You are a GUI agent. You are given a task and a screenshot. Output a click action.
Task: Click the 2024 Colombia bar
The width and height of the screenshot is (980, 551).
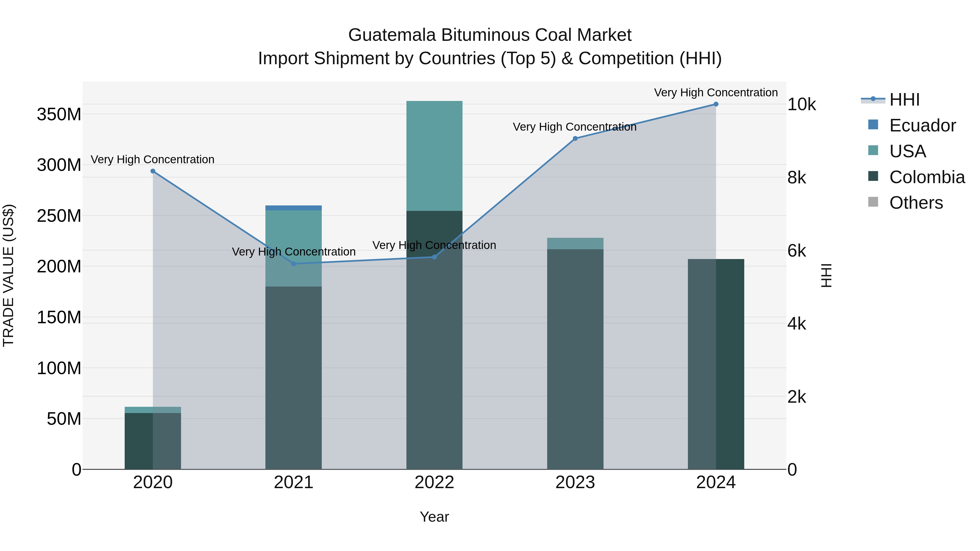(x=716, y=364)
